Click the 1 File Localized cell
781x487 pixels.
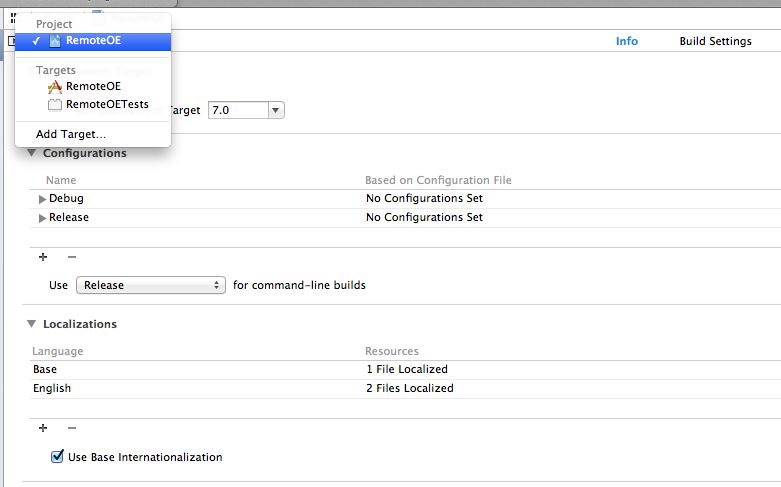(407, 369)
